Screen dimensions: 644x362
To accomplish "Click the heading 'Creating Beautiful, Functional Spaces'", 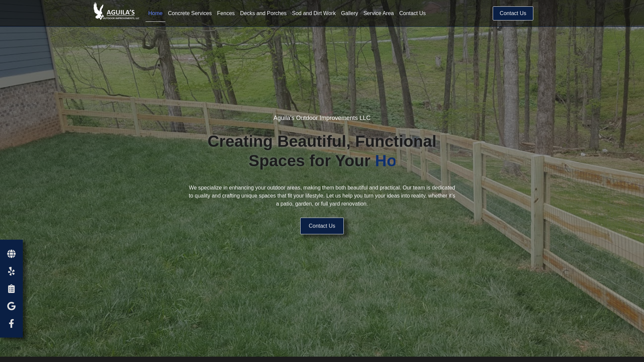I will click(x=322, y=151).
